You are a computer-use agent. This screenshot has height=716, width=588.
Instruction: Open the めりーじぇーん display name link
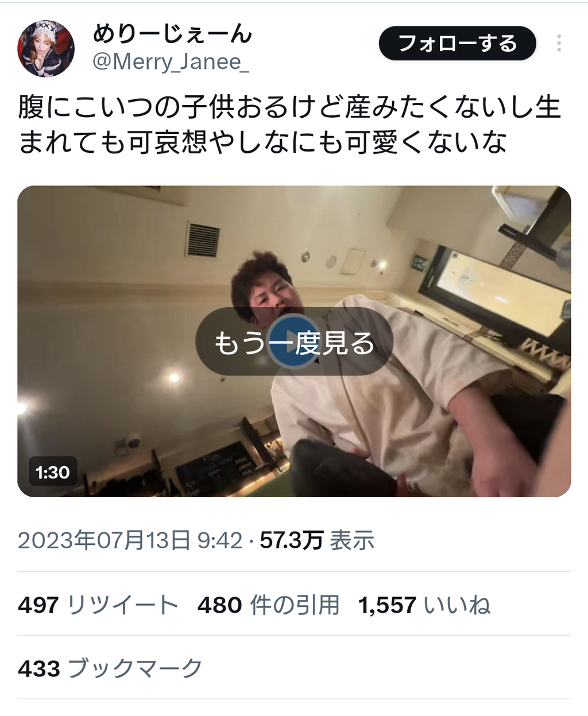[x=172, y=35]
